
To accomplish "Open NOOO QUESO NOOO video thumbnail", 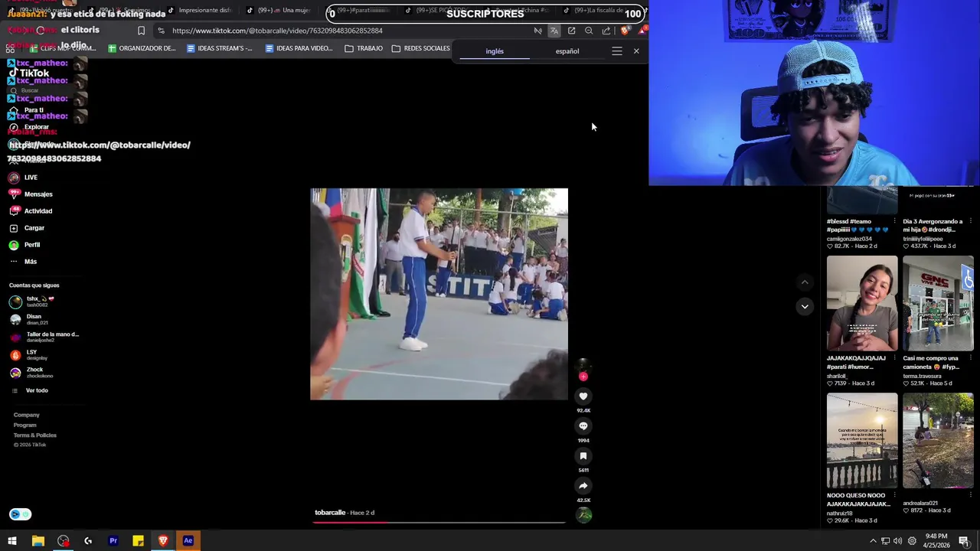I will point(862,441).
